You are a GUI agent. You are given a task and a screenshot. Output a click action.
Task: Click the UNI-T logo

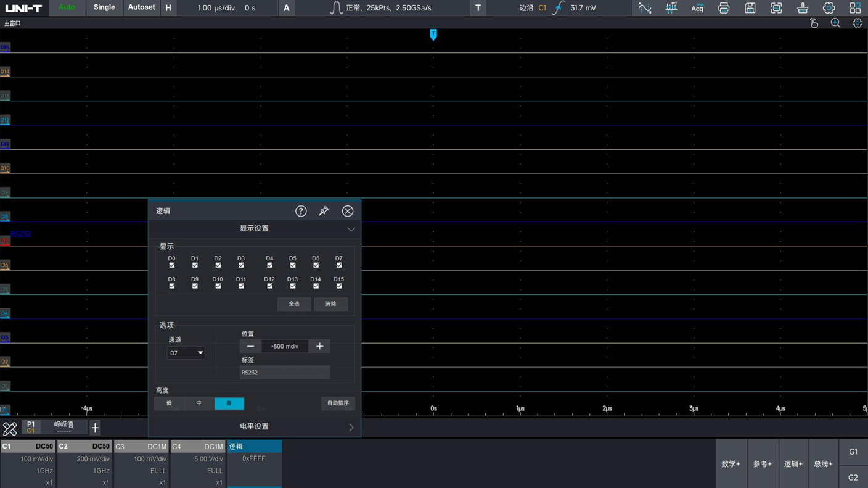tap(23, 8)
